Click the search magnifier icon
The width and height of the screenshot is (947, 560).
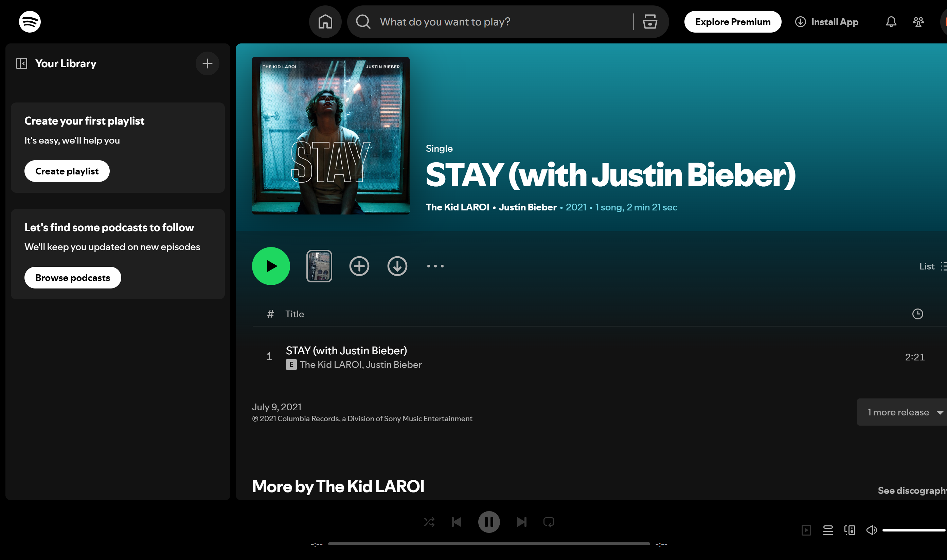[x=363, y=22]
